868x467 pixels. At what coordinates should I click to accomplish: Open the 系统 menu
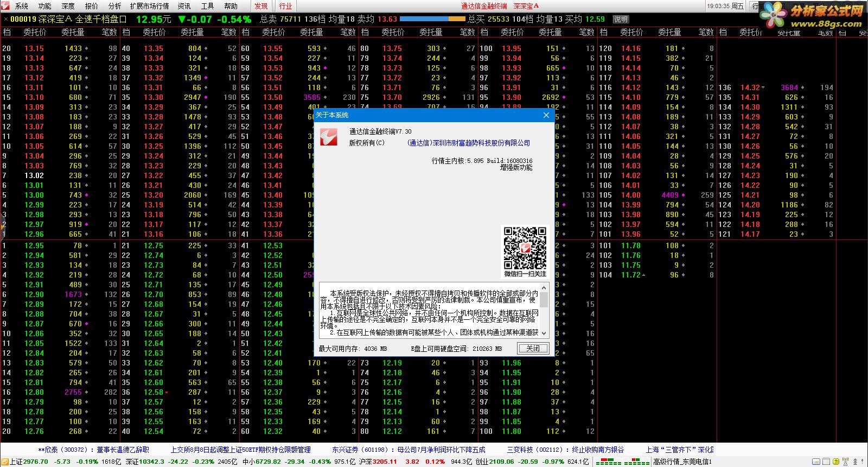(x=22, y=6)
